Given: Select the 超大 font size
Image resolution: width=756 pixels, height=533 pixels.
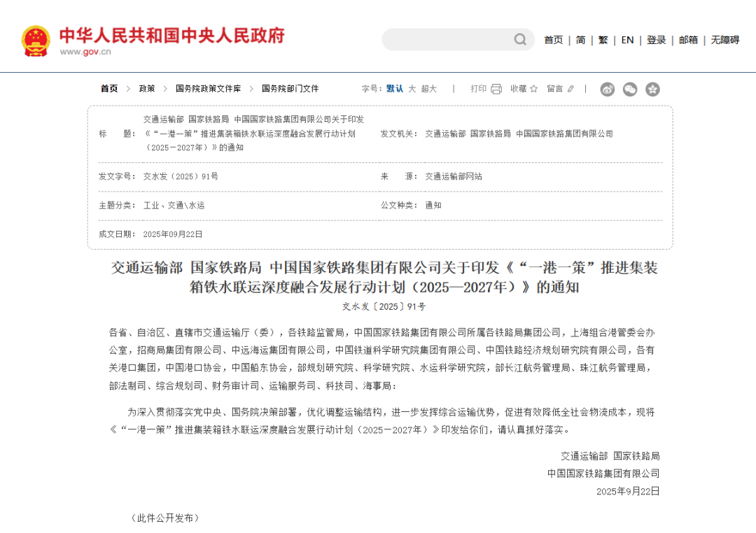Looking at the screenshot, I should tap(429, 89).
